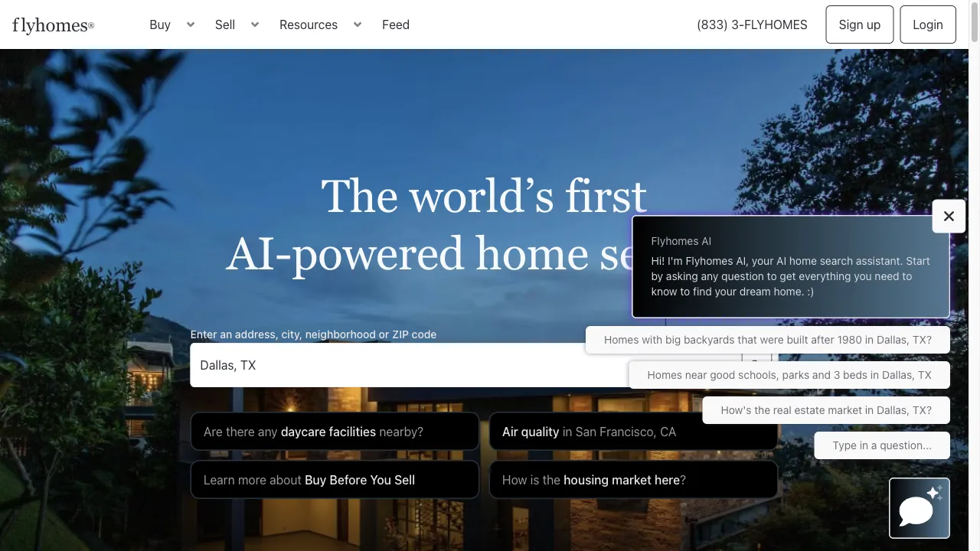
Task: Click the Sign up button
Action: (x=860, y=24)
